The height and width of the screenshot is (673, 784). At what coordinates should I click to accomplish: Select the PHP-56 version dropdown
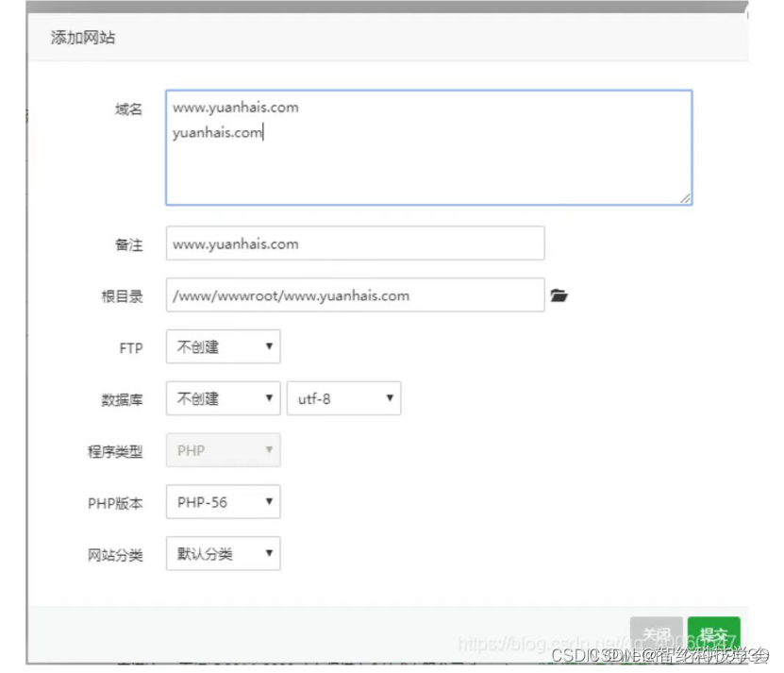(223, 502)
